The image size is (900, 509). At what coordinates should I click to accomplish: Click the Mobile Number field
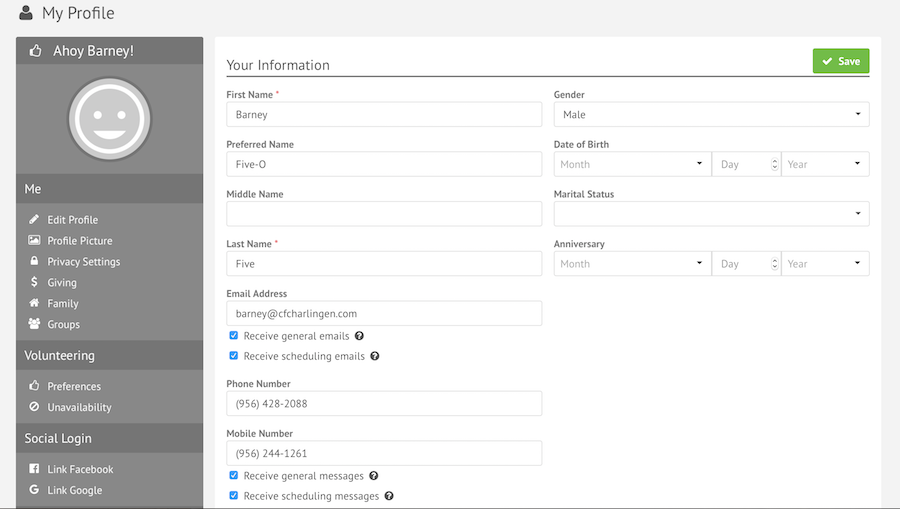(x=384, y=453)
